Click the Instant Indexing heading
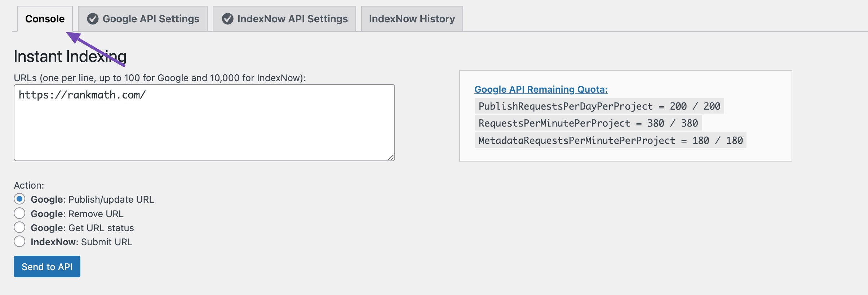The width and height of the screenshot is (868, 295). pos(70,56)
